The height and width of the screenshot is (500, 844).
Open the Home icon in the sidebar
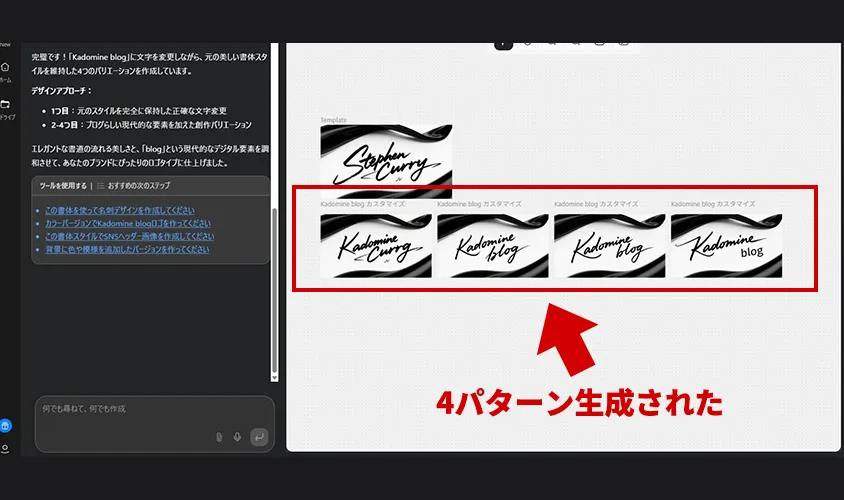5,68
